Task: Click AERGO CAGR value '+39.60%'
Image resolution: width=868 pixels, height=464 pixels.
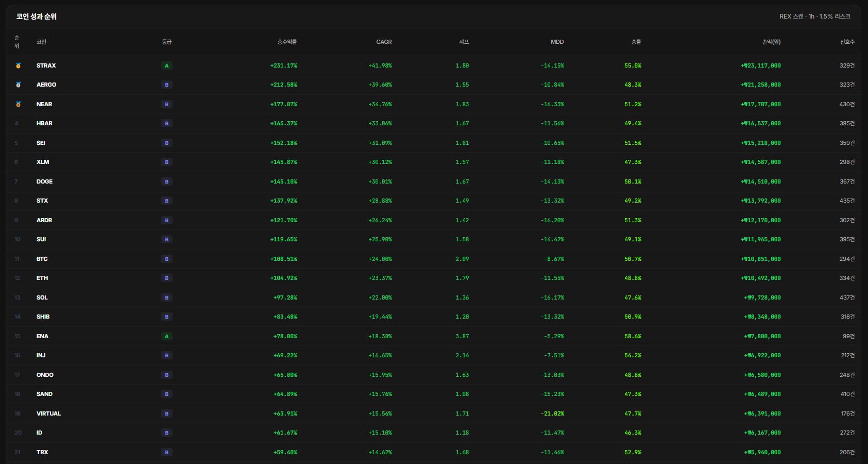Action: (380, 85)
